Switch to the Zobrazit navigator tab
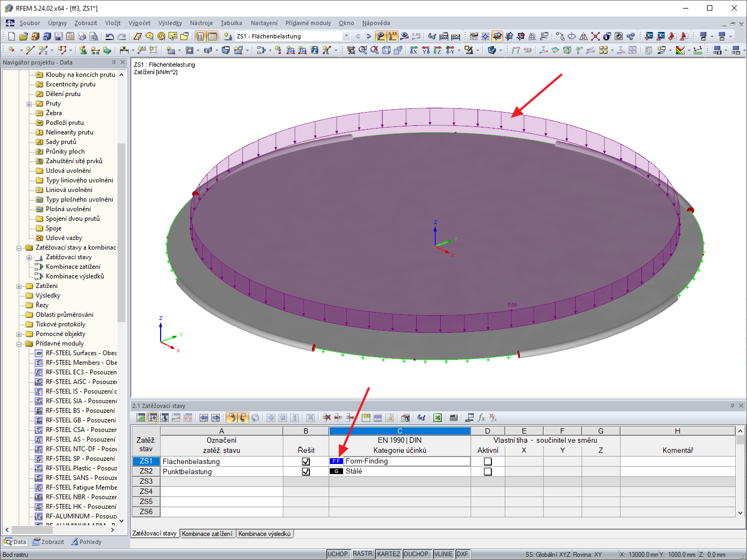This screenshot has width=747, height=560. 48,542
